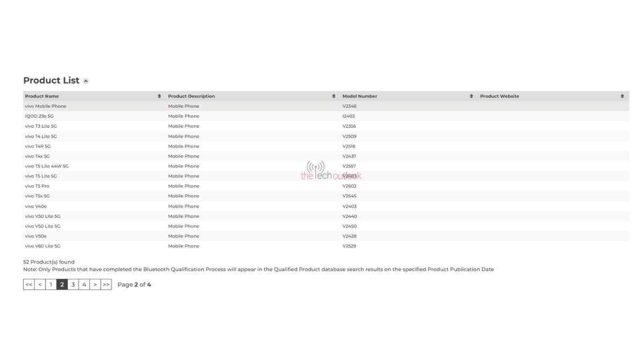This screenshot has width=644, height=362.
Task: Click model number V2346 cell
Action: 349,106
